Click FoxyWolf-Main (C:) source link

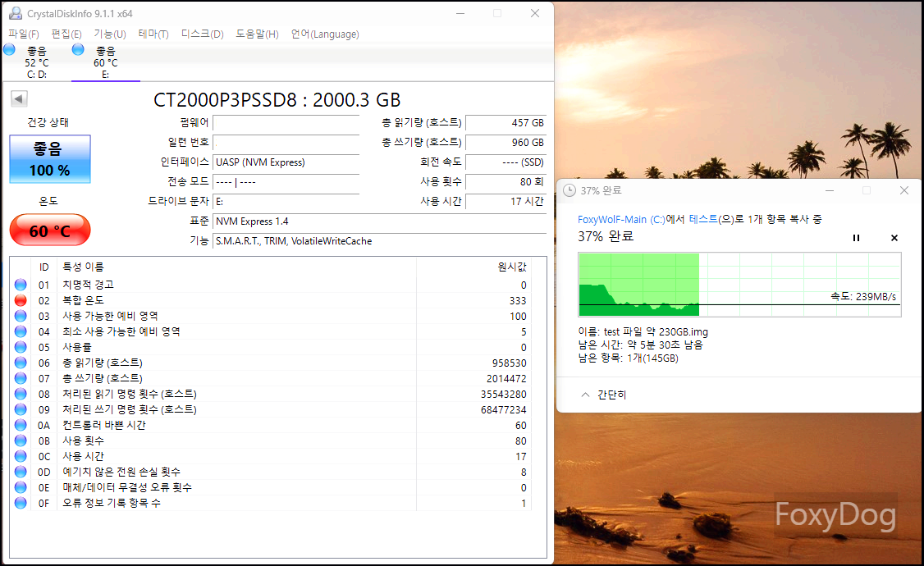[621, 219]
